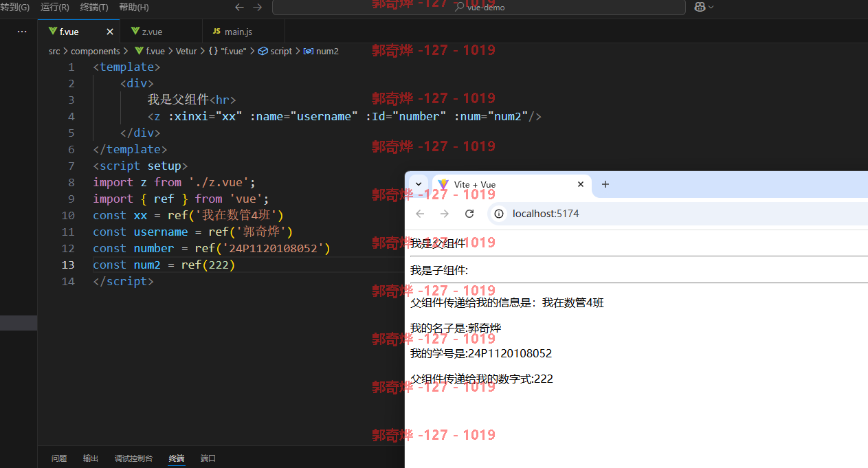
Task: Place cursor in "import { ref } from 'vue';"
Action: click(x=181, y=199)
